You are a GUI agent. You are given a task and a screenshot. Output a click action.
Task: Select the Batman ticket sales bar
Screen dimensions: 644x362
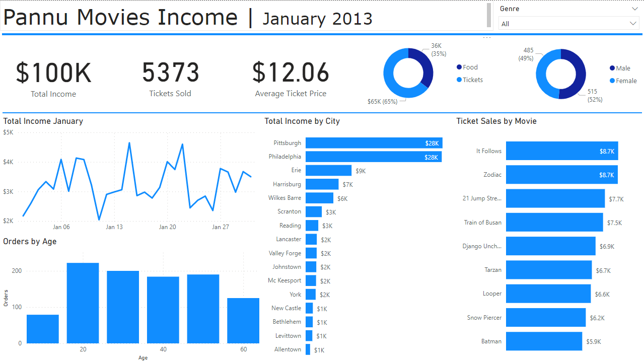544,341
